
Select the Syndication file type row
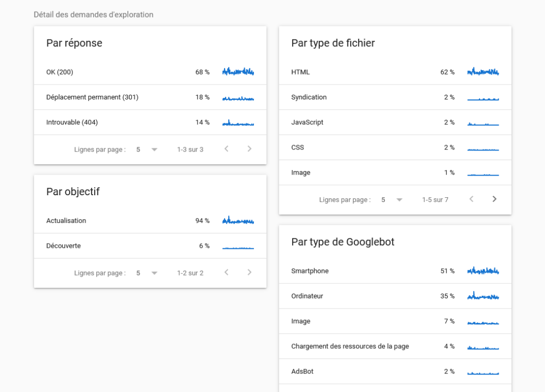(395, 97)
